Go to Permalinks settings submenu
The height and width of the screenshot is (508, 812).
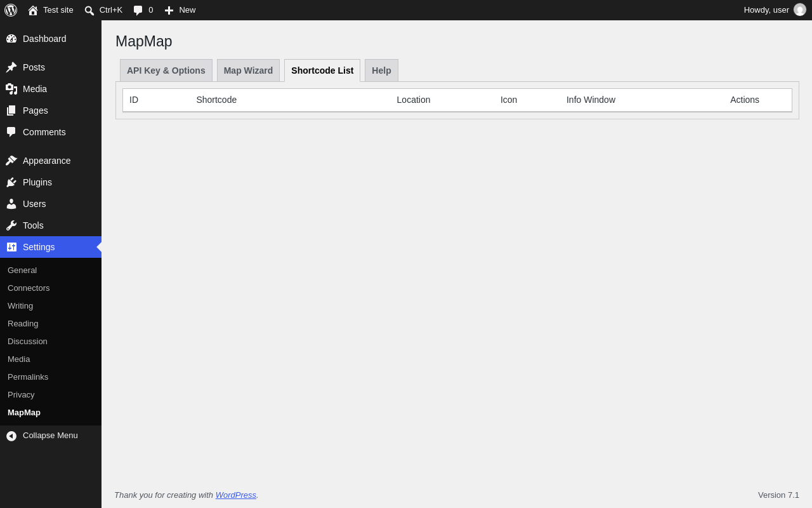pyautogui.click(x=28, y=377)
